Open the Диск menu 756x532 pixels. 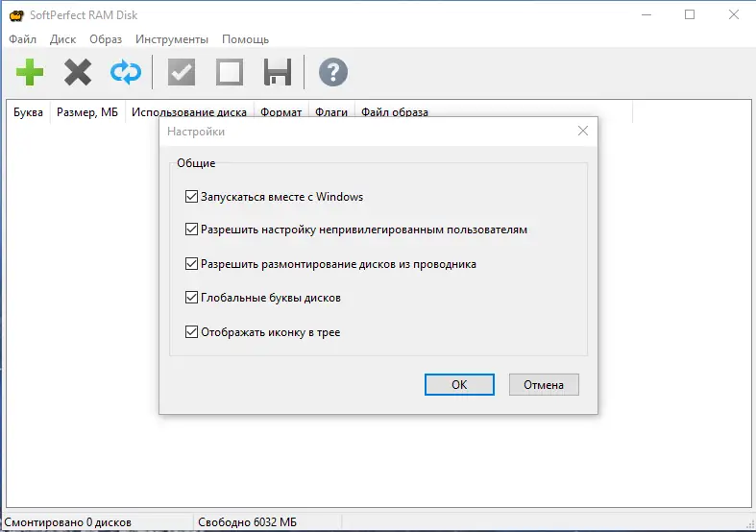(62, 39)
